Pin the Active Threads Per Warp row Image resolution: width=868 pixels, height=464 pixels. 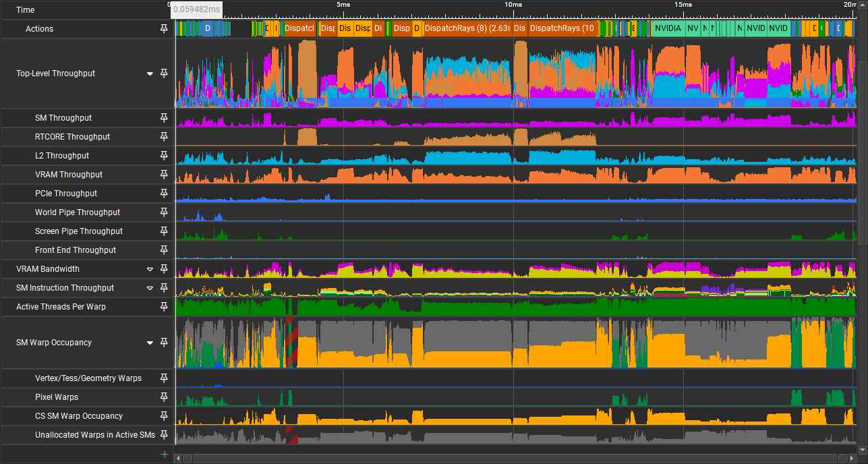click(164, 307)
